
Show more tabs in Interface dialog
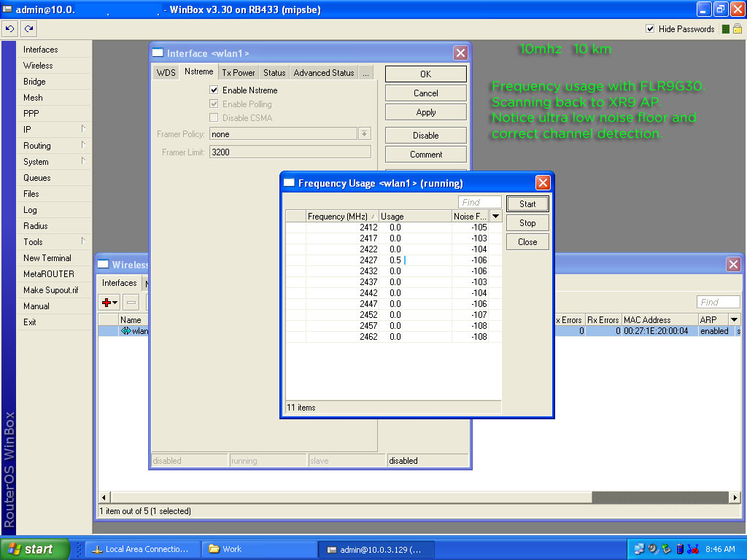365,73
